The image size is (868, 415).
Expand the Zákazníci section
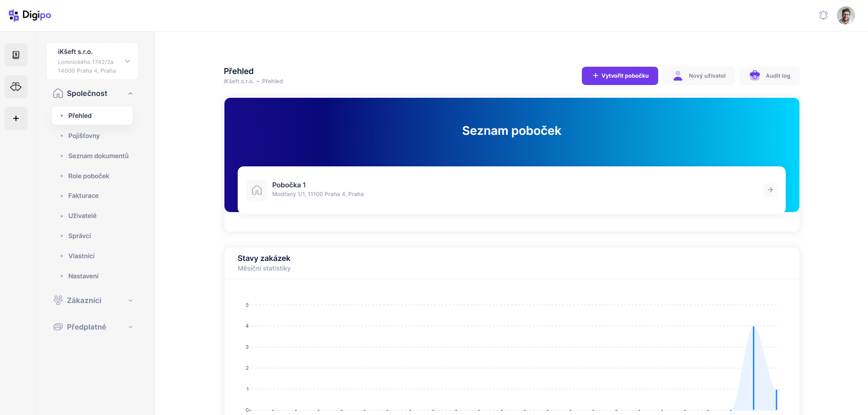click(130, 301)
